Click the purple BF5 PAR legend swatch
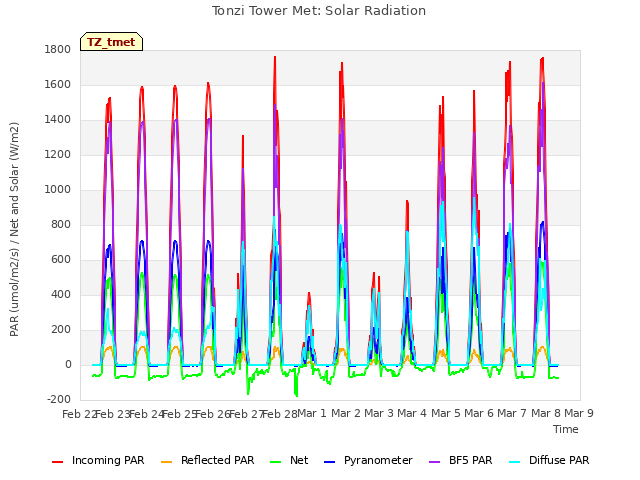This screenshot has height=480, width=640. (435, 462)
